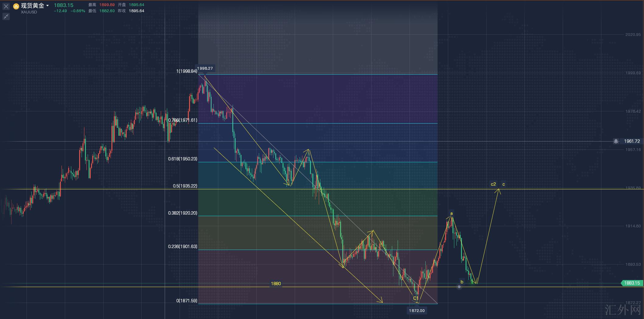
Task: Select the Fibonacci label 1(1998.84)
Action: tap(187, 71)
